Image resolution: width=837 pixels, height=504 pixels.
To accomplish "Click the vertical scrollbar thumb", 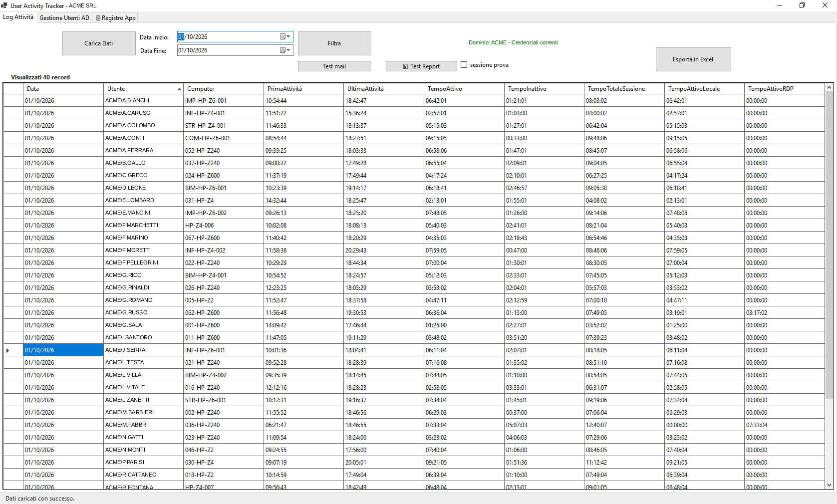I will coord(830,245).
